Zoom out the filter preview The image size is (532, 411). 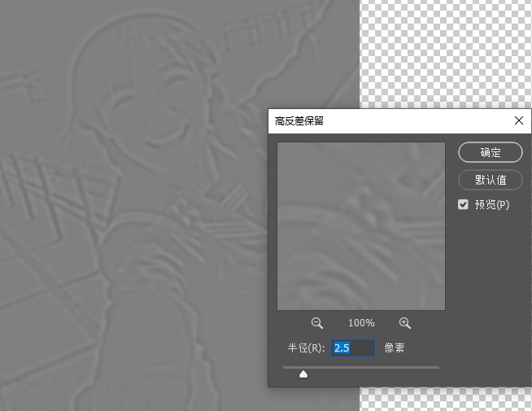[317, 323]
